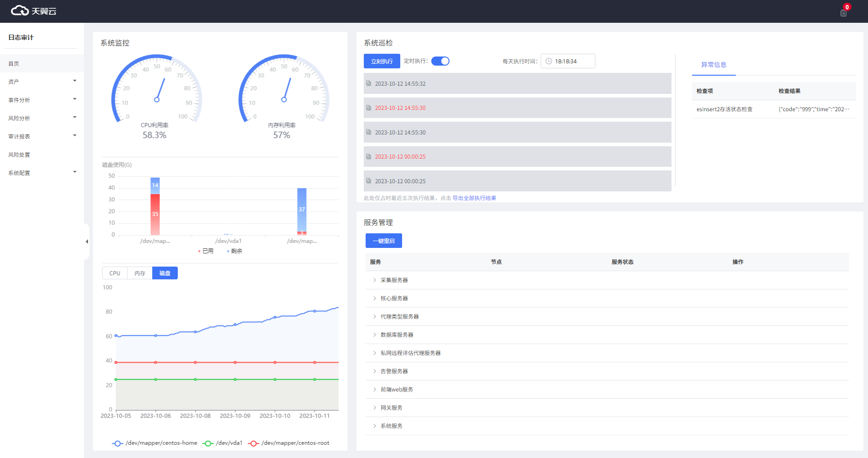Collapse the sidebar with the arrow handle
Viewport: 868px width, 458px height.
[x=87, y=242]
